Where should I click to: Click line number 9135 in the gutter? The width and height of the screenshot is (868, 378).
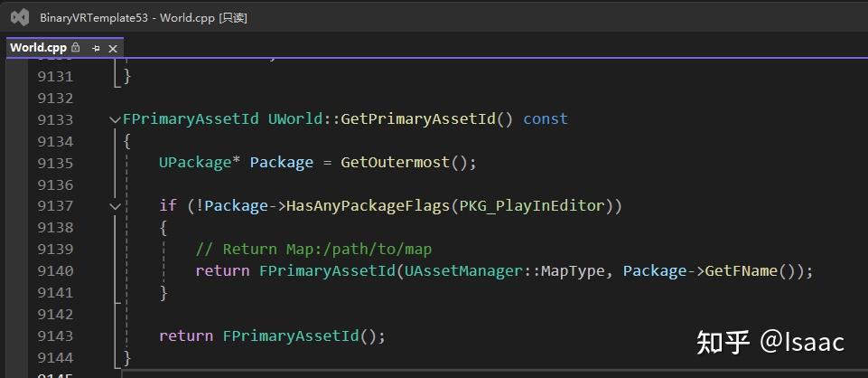54,163
